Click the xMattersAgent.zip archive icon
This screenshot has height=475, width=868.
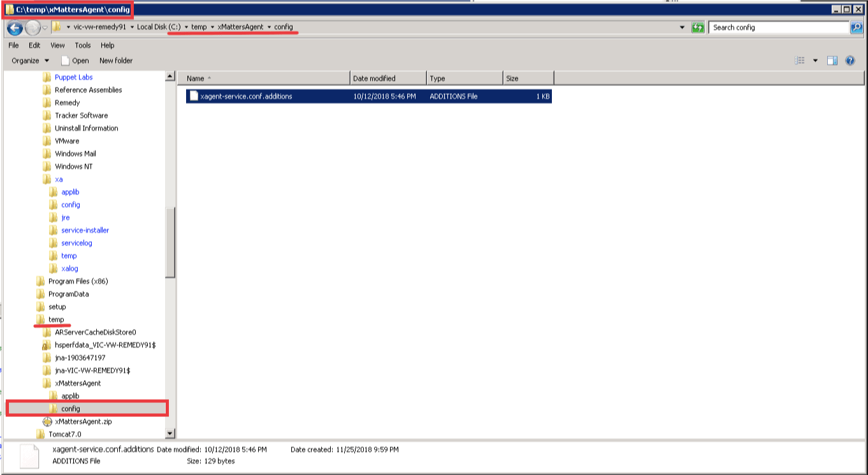[x=47, y=421]
